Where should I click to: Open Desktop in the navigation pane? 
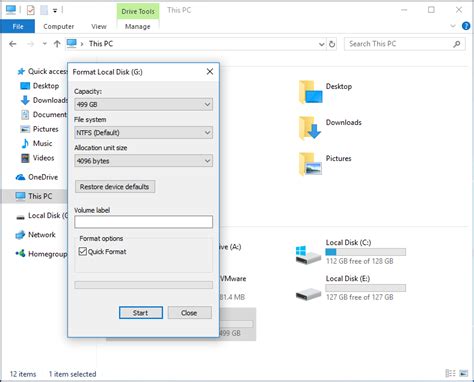tap(40, 86)
